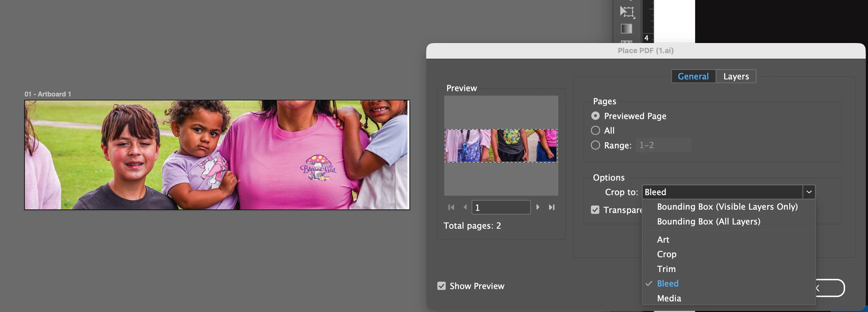Choose the All pages radio option
Screen dimensions: 868x312
595,131
